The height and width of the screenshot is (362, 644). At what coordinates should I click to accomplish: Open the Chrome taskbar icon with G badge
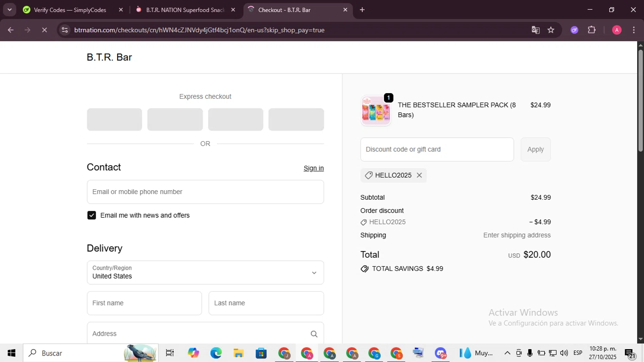pyautogui.click(x=374, y=353)
